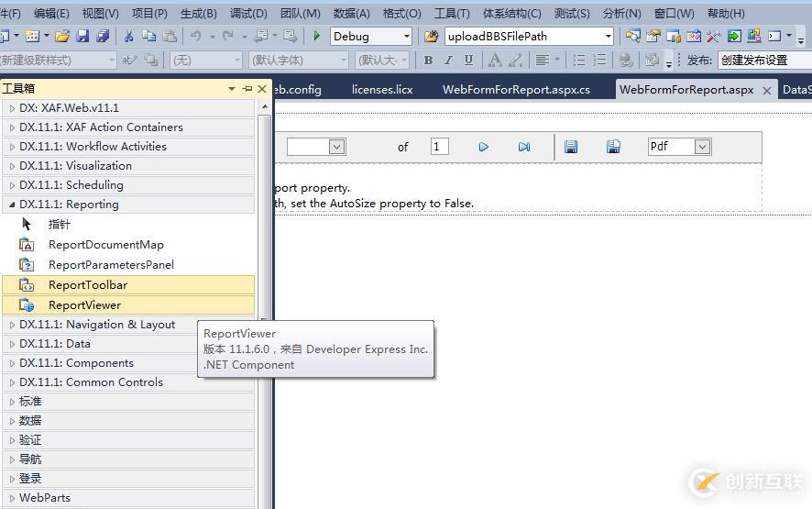Click the Open File folder icon
The height and width of the screenshot is (509, 812).
click(x=62, y=36)
